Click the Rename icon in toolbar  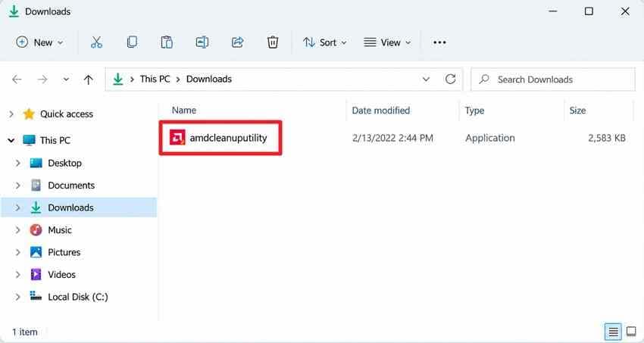coord(202,42)
